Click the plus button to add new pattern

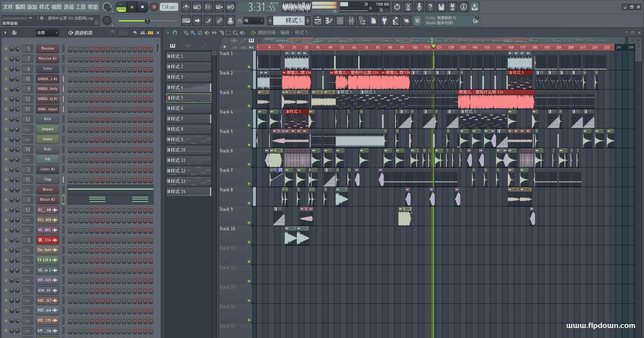pos(308,21)
